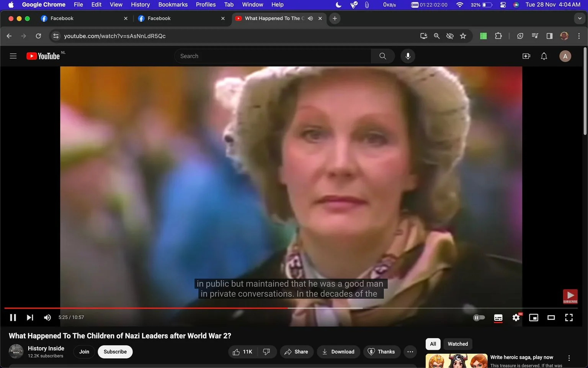Subscribe to History Inside
Viewport: 588px width, 368px height.
pos(115,352)
